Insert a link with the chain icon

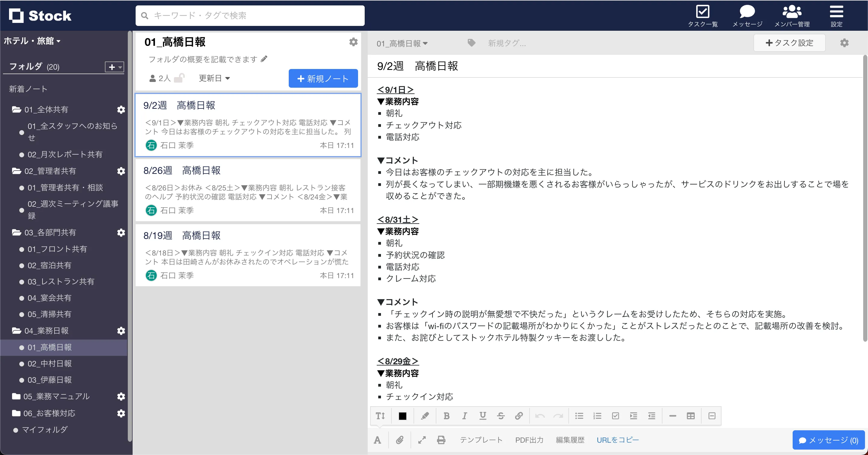coord(519,416)
